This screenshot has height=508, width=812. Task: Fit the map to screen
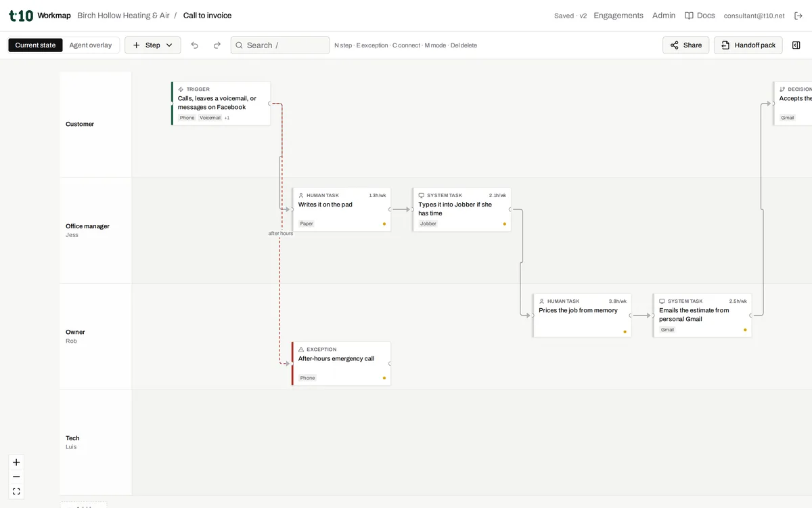click(16, 492)
